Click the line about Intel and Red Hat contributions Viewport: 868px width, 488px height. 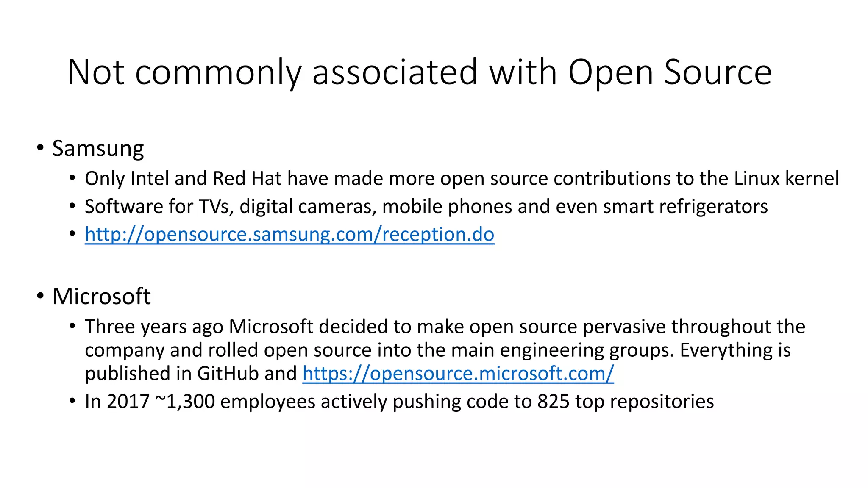(x=462, y=178)
